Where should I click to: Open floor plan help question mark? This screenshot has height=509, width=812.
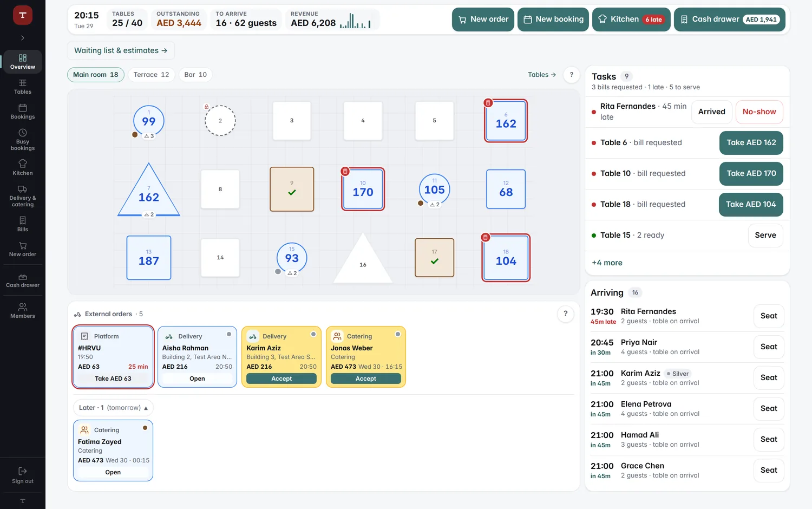[x=571, y=75]
